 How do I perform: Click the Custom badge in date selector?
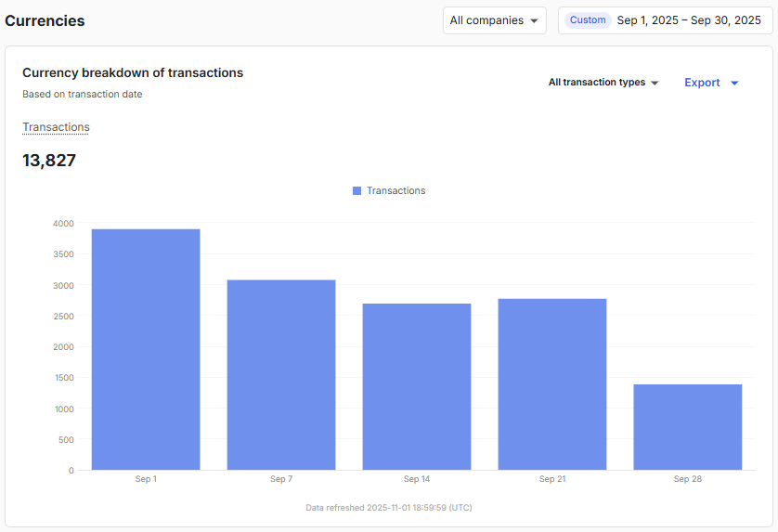pyautogui.click(x=588, y=20)
